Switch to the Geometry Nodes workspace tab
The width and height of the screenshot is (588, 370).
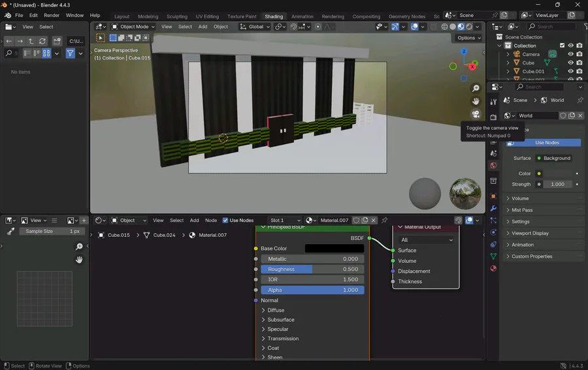pyautogui.click(x=407, y=16)
